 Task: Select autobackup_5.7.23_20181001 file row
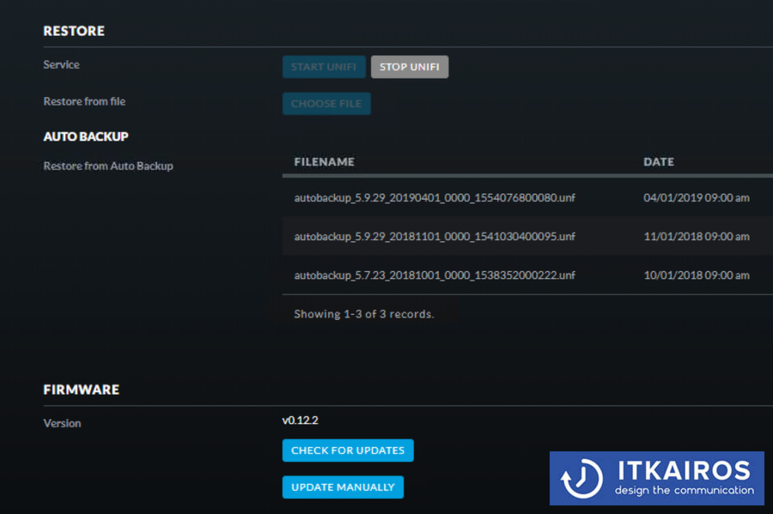(x=527, y=275)
